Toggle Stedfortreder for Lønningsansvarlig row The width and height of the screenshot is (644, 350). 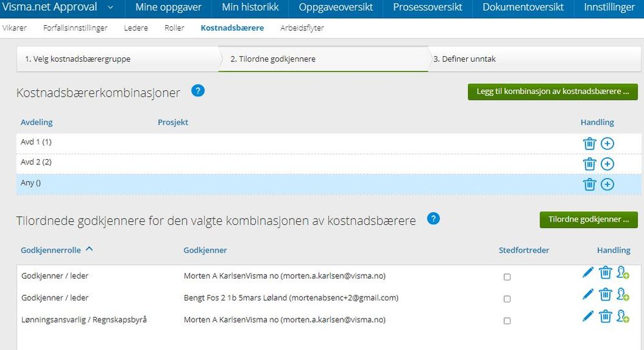(x=507, y=320)
